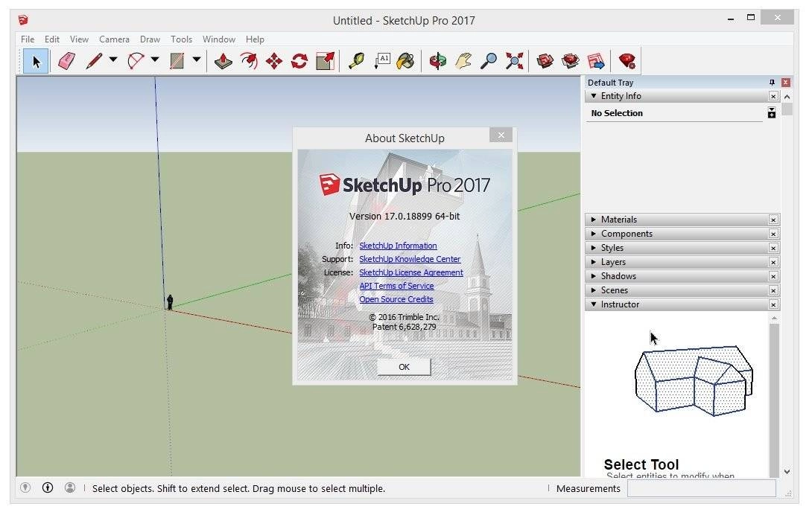Toggle Entity Info details button
812x518 pixels.
click(772, 113)
